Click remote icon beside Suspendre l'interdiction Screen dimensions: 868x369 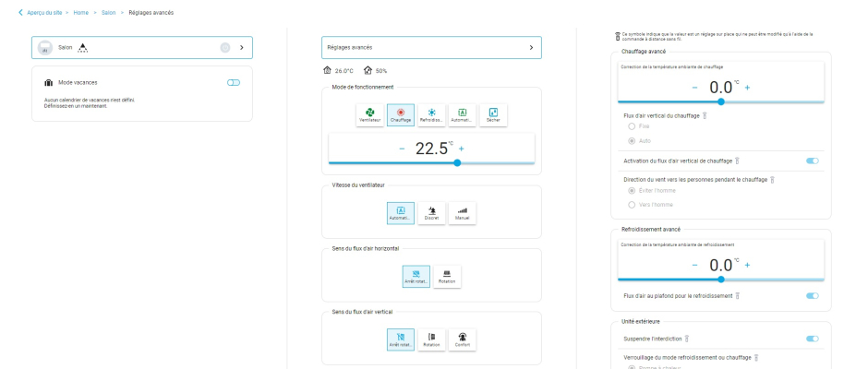[686, 339]
